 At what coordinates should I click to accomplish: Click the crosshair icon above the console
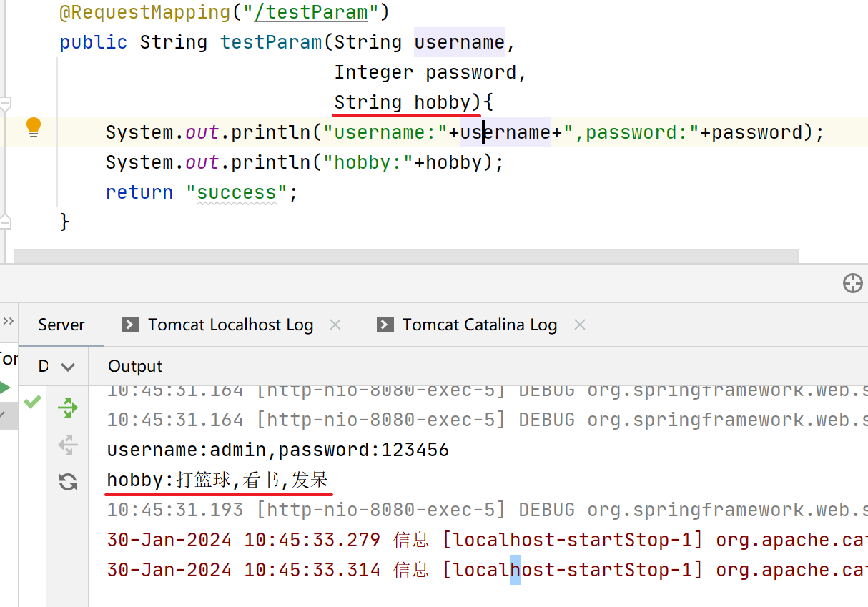(852, 283)
